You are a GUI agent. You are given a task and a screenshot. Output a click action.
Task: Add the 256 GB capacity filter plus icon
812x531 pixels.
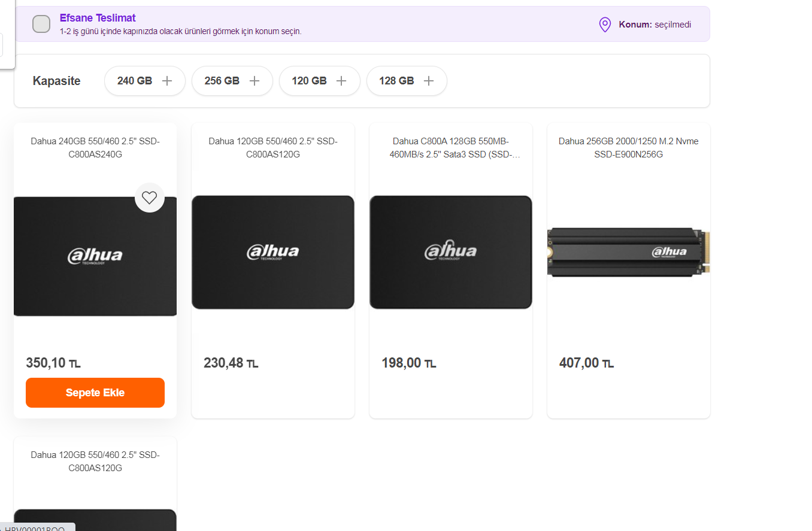click(x=254, y=81)
